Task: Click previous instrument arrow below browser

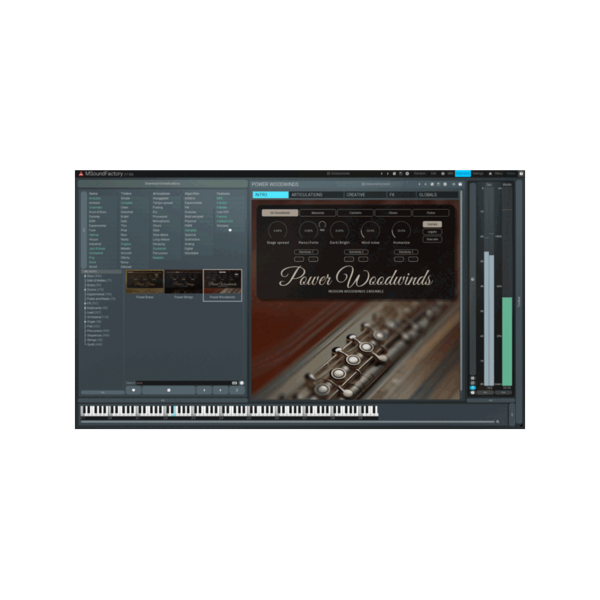Action: pos(204,390)
